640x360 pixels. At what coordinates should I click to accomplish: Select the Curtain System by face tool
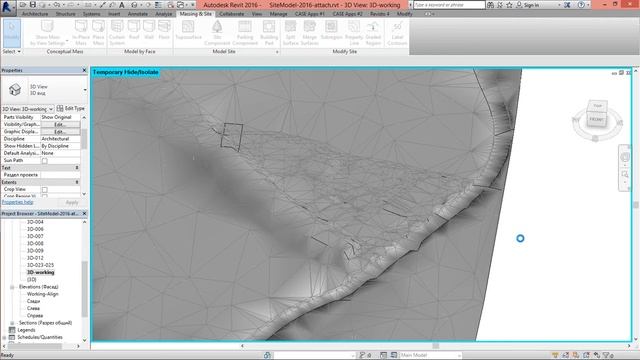[x=117, y=32]
